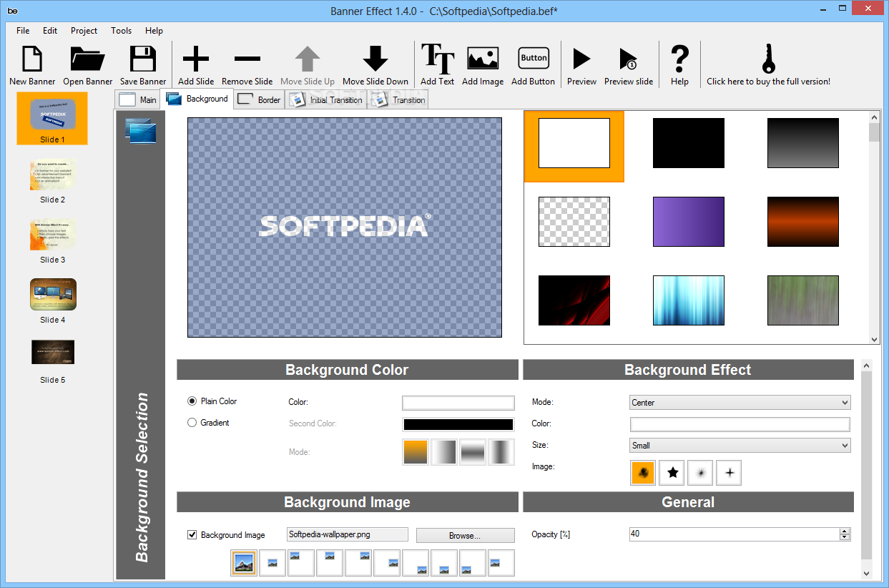Click the settings panel scrollbar down arrow
This screenshot has height=588, width=889.
(868, 573)
